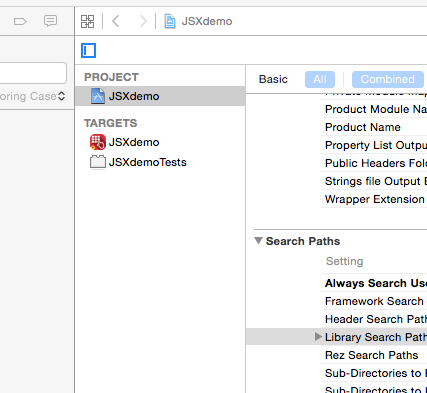Go forward with the right chevron

[x=143, y=21]
